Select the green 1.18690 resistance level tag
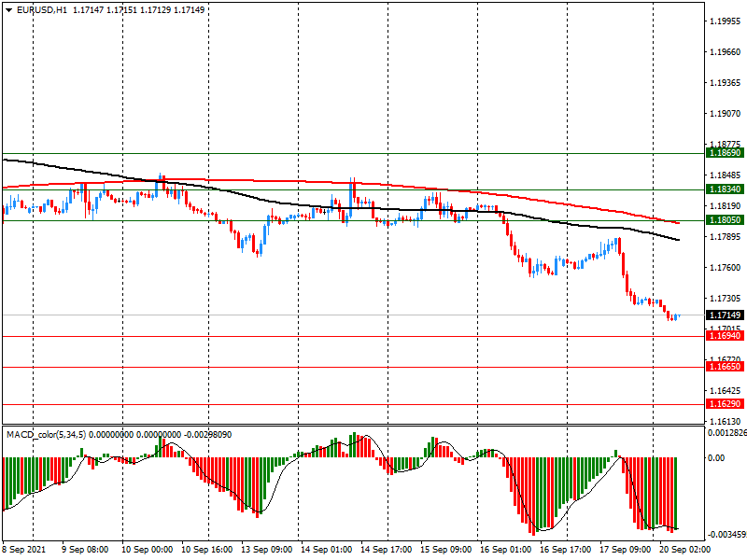The width and height of the screenshot is (747, 560). (x=725, y=153)
